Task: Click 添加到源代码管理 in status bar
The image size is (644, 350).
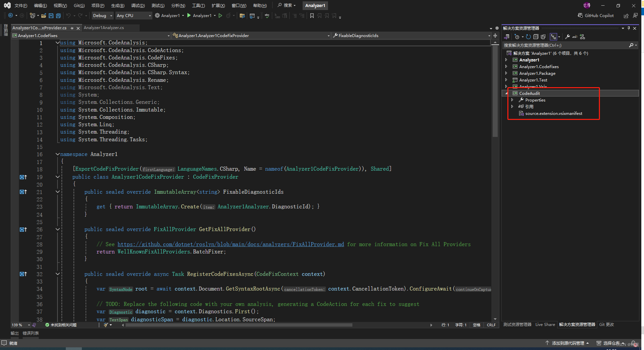Action: point(568,343)
